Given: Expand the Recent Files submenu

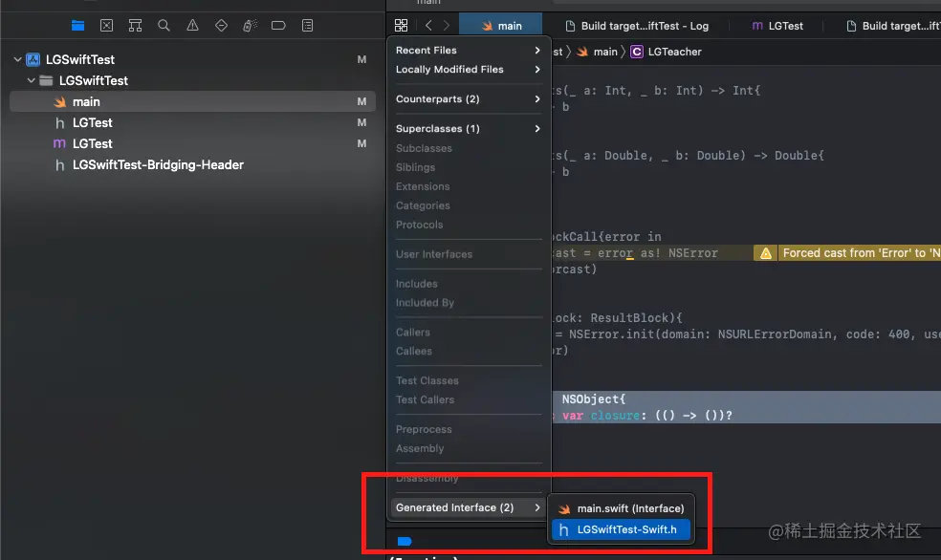Looking at the screenshot, I should pyautogui.click(x=468, y=51).
